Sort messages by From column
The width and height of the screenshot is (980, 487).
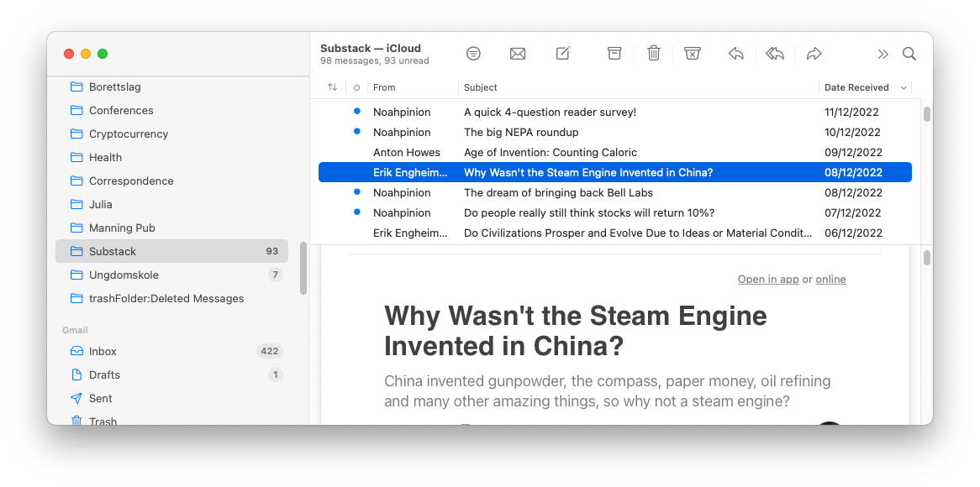coord(384,87)
